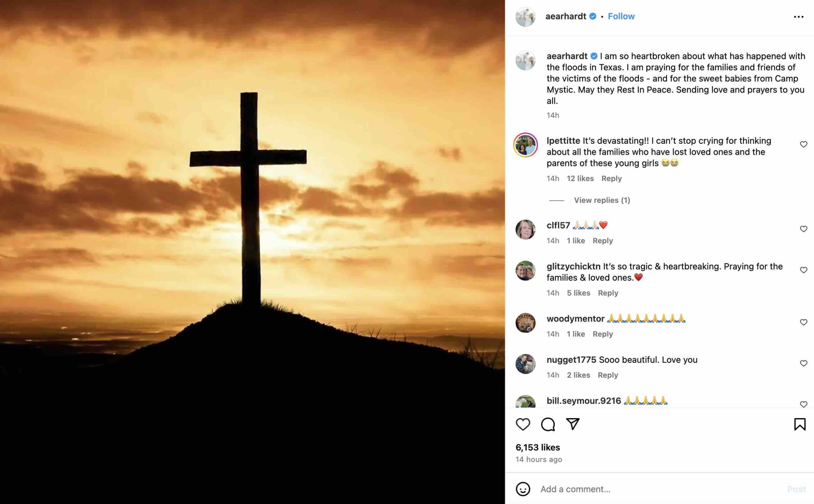Image resolution: width=814 pixels, height=504 pixels.
Task: Reply to nugget1775's comment
Action: [x=608, y=375]
